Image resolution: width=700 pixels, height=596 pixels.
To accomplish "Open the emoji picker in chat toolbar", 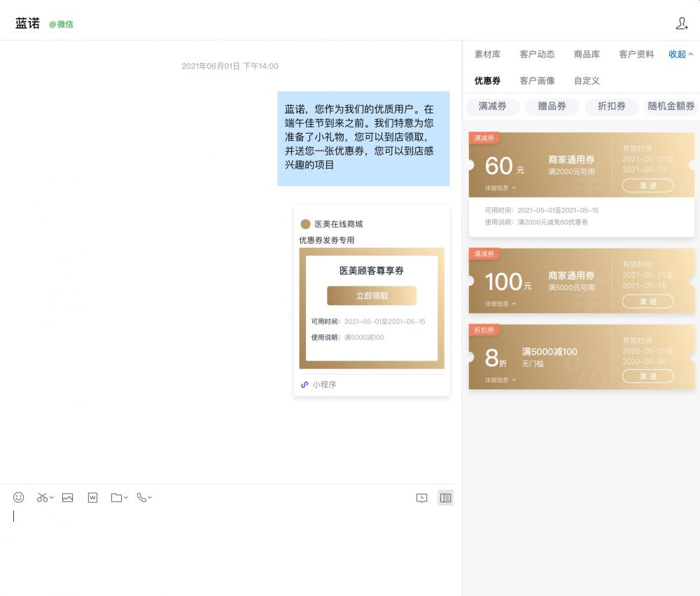I will [x=18, y=497].
